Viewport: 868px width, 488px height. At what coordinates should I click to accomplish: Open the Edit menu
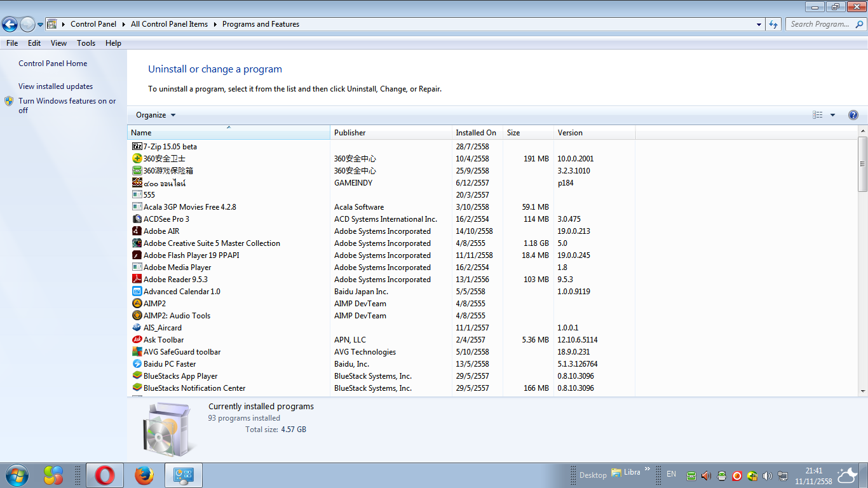click(34, 43)
